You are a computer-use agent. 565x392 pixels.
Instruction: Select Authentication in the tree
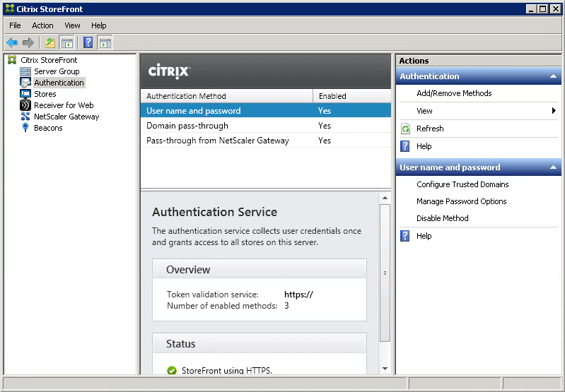pyautogui.click(x=59, y=83)
